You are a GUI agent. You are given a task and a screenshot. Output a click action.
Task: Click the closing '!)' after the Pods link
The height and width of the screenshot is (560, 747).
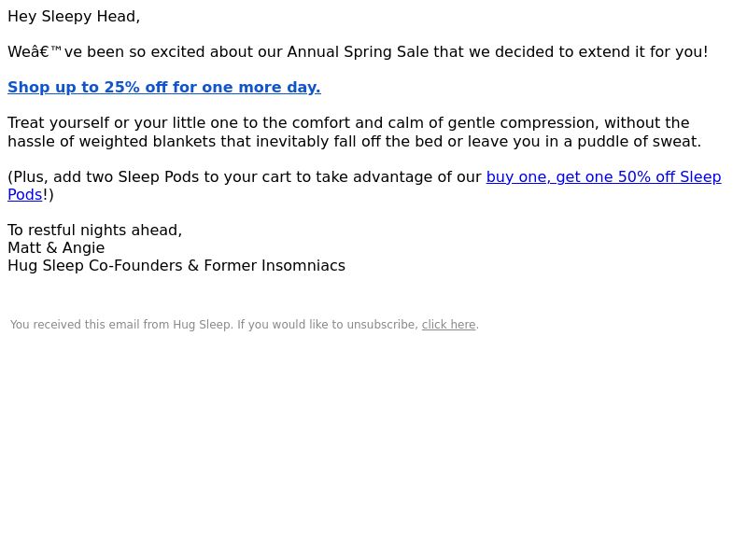[49, 195]
